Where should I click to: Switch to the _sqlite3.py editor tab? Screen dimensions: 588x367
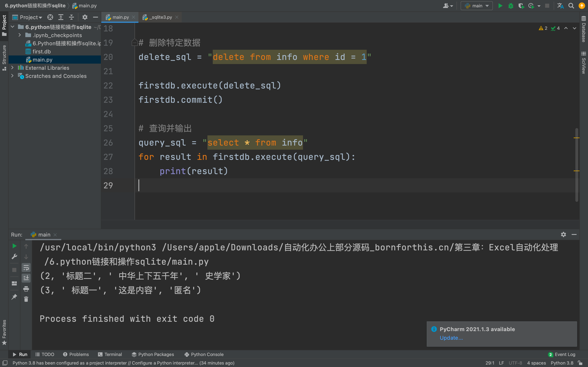click(160, 17)
